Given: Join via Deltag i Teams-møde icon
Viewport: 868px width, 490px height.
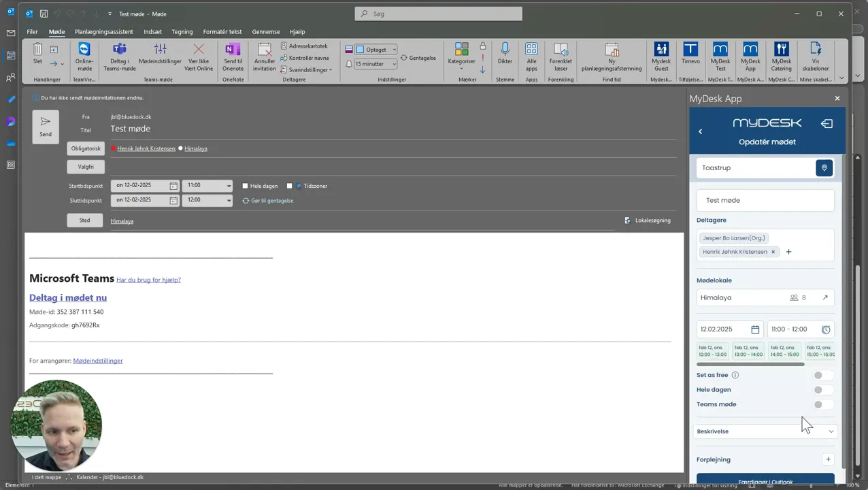Looking at the screenshot, I should (x=120, y=56).
